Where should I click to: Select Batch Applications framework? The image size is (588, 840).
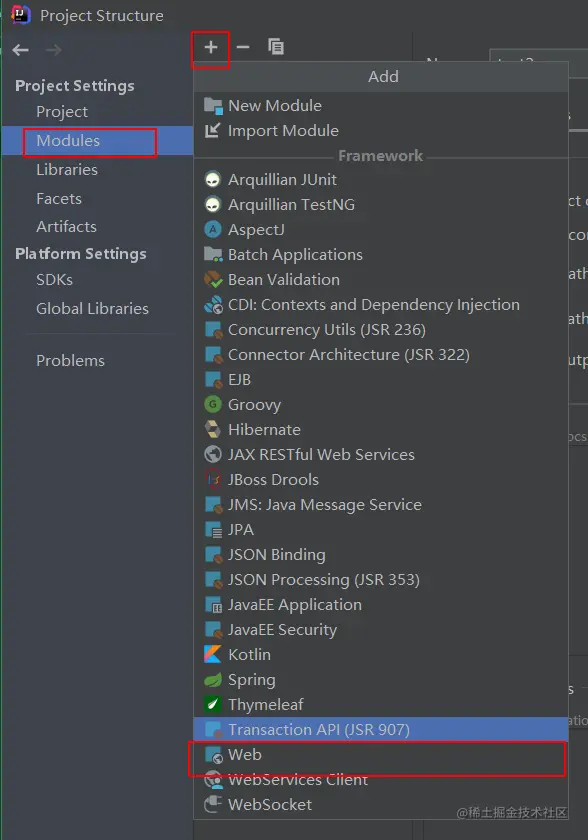pyautogui.click(x=381, y=254)
